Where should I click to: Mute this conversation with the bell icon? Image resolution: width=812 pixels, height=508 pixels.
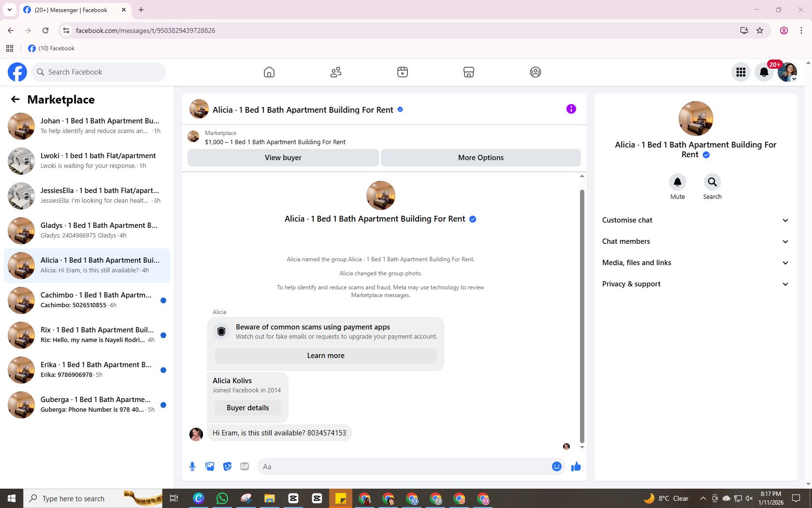(x=678, y=182)
